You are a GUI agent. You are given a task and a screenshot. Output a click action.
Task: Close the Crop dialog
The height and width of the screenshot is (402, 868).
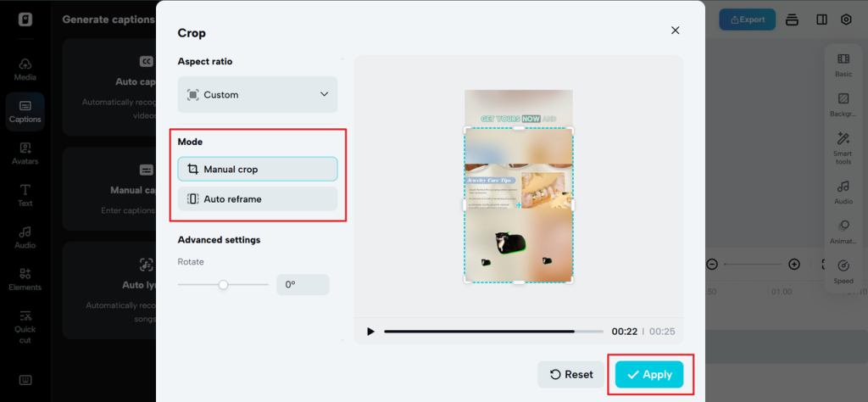(675, 31)
